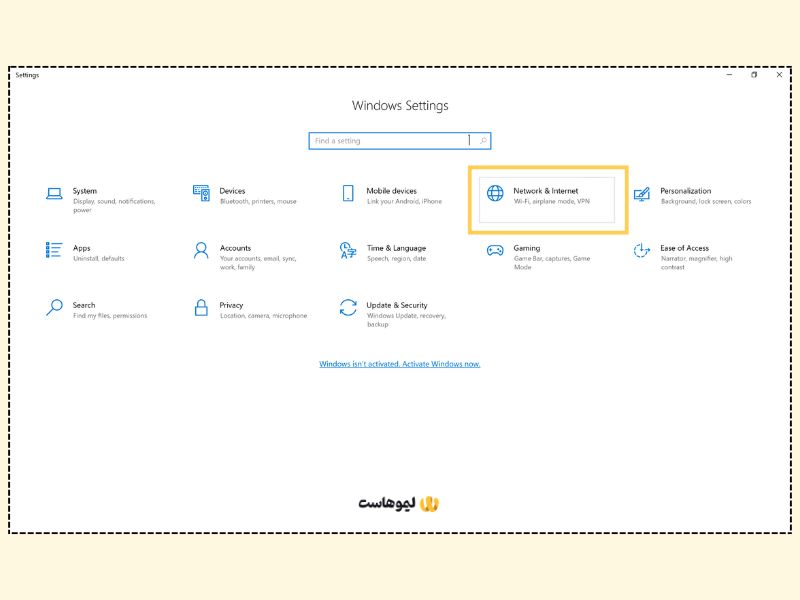Screen dimensions: 800x600
Task: Open the System laptop icon
Action: pyautogui.click(x=54, y=194)
